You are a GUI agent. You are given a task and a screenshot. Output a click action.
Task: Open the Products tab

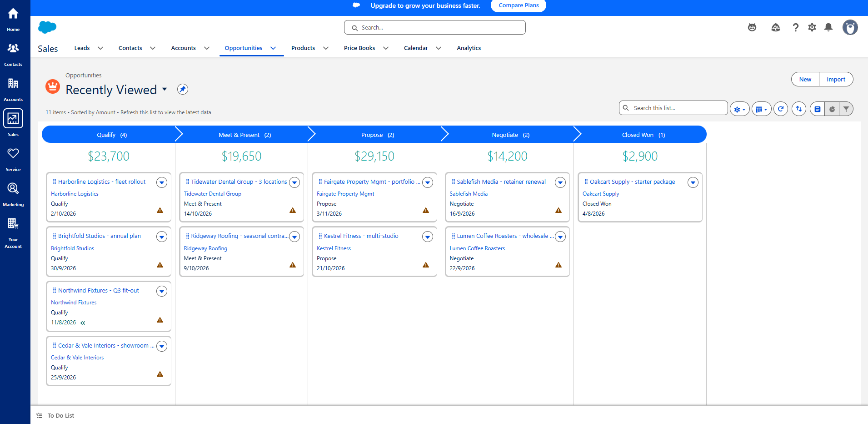click(x=303, y=48)
